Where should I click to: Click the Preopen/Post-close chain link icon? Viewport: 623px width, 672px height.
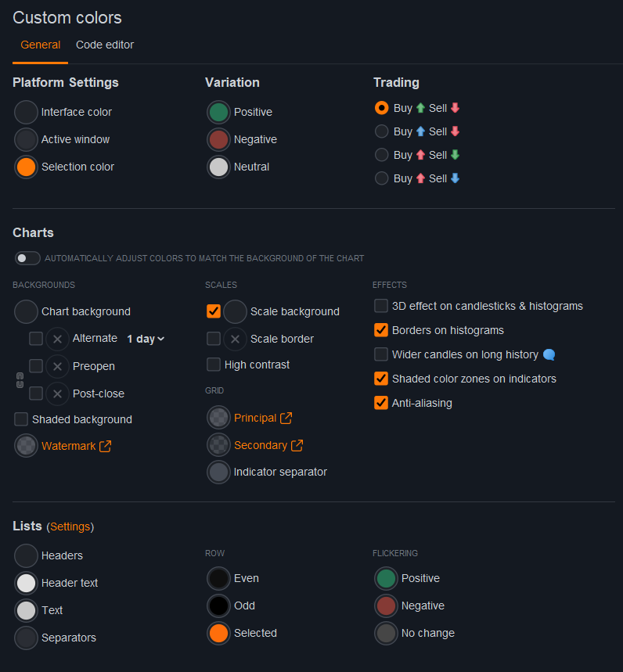coord(20,380)
